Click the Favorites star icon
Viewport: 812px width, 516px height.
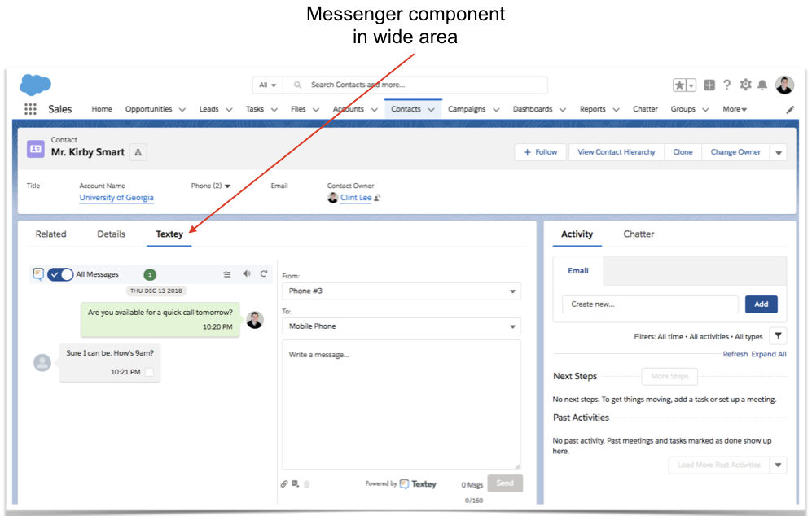coord(679,85)
